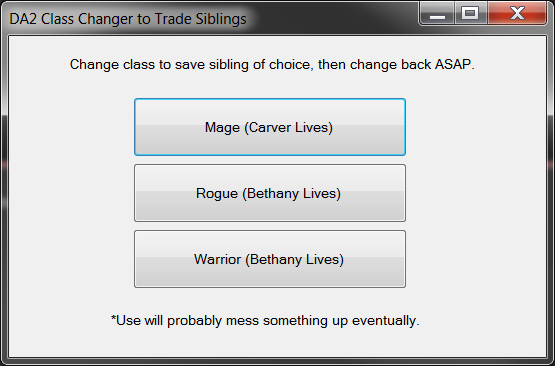The height and width of the screenshot is (366, 555).
Task: Select the button labeled Carver Lives
Action: (270, 127)
